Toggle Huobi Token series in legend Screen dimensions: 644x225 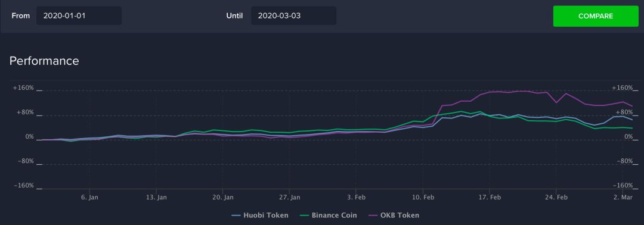pos(260,215)
